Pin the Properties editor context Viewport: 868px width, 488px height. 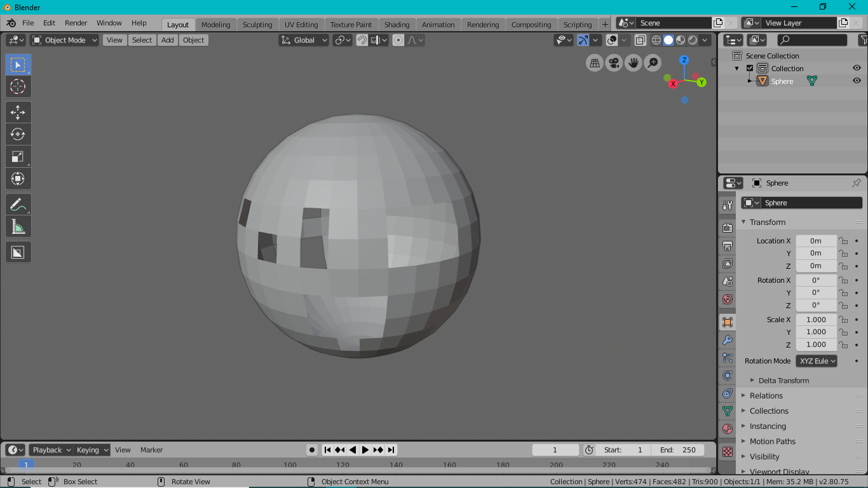tap(857, 183)
